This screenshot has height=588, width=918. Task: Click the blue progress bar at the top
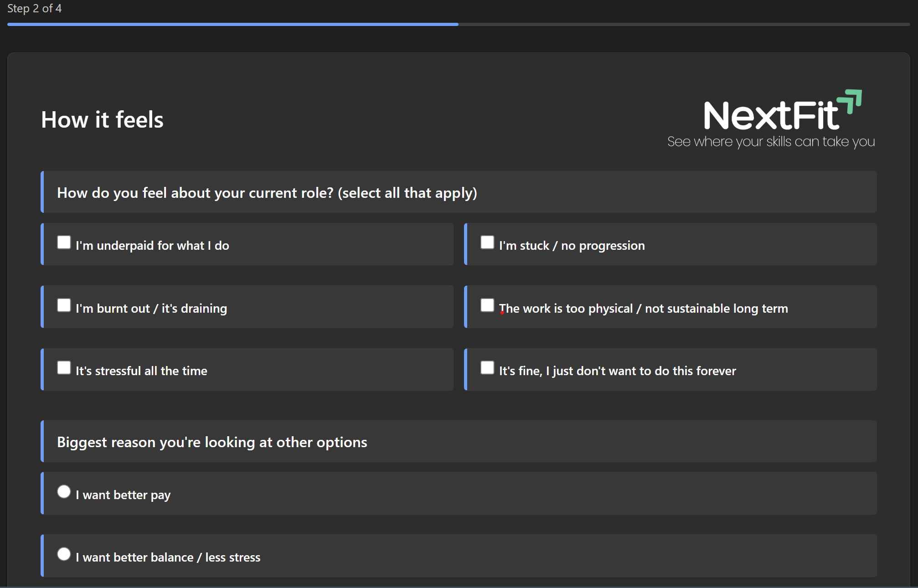coord(228,25)
